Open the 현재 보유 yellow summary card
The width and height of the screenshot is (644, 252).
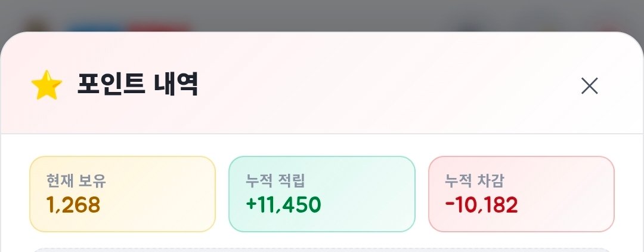pyautogui.click(x=122, y=194)
